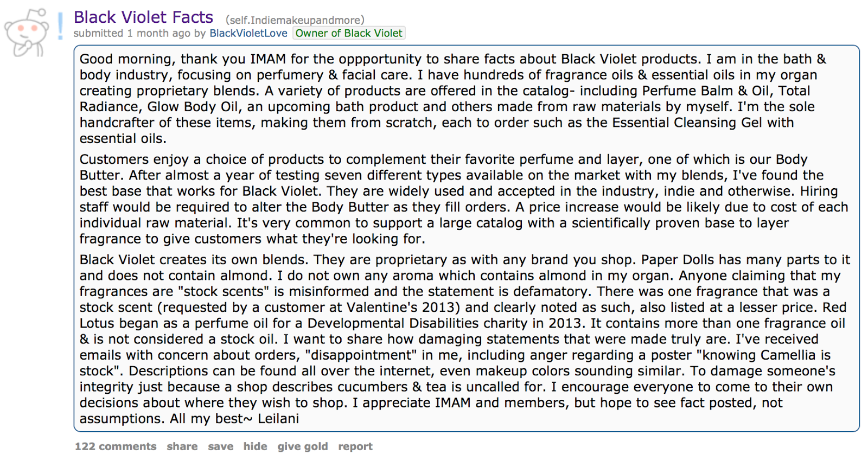
Task: Click the paragraph starting "Good morning"
Action: pyautogui.click(x=434, y=98)
